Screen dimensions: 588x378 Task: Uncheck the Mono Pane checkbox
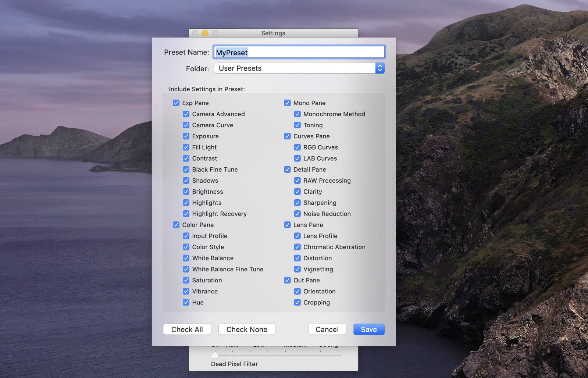pyautogui.click(x=288, y=103)
